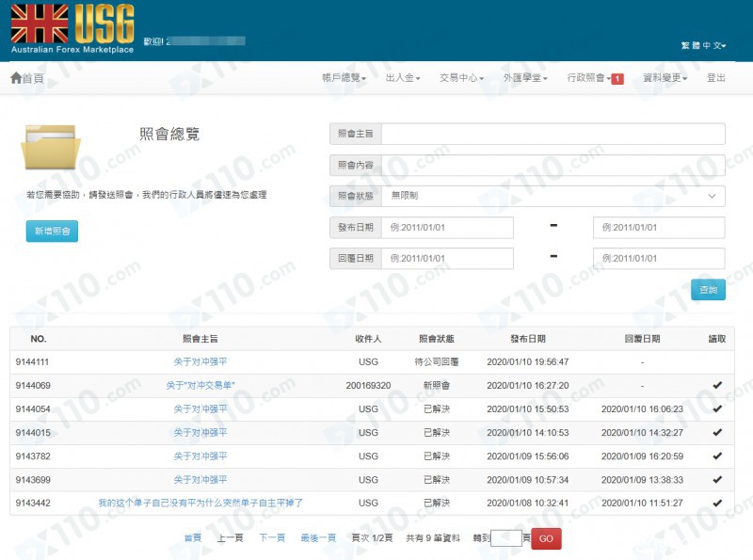The width and height of the screenshot is (753, 560).
Task: Click the read checkmark for row 9144054
Action: [717, 408]
